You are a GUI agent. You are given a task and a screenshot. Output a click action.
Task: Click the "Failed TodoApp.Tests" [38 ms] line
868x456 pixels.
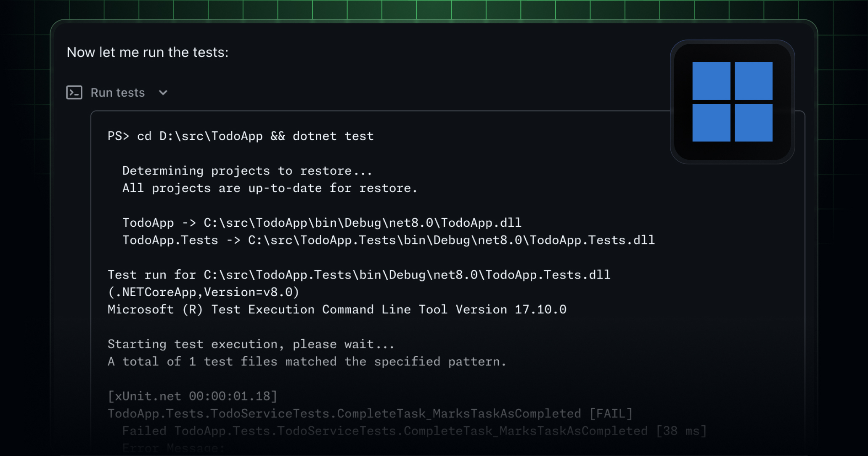pyautogui.click(x=414, y=431)
